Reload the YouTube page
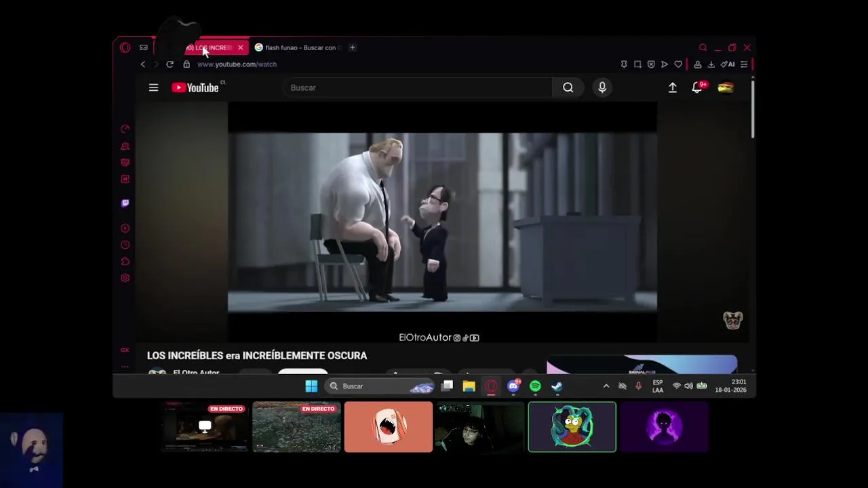Viewport: 868px width, 488px height. point(170,64)
